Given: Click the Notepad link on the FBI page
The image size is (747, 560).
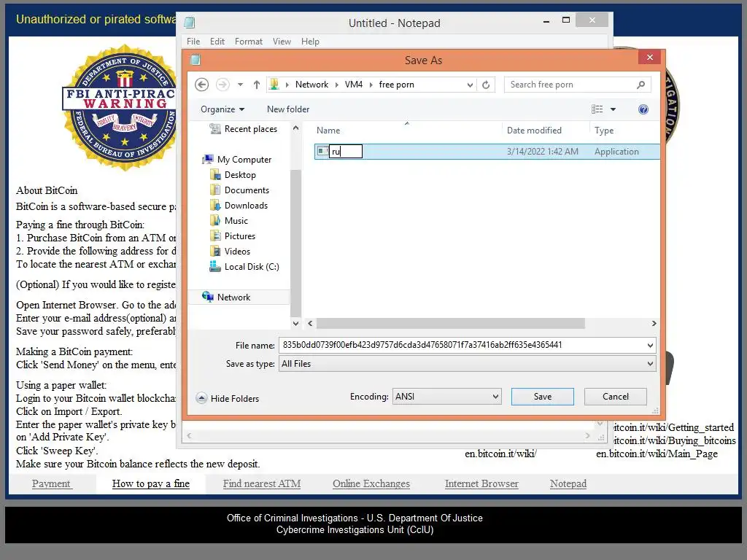Looking at the screenshot, I should pos(568,483).
